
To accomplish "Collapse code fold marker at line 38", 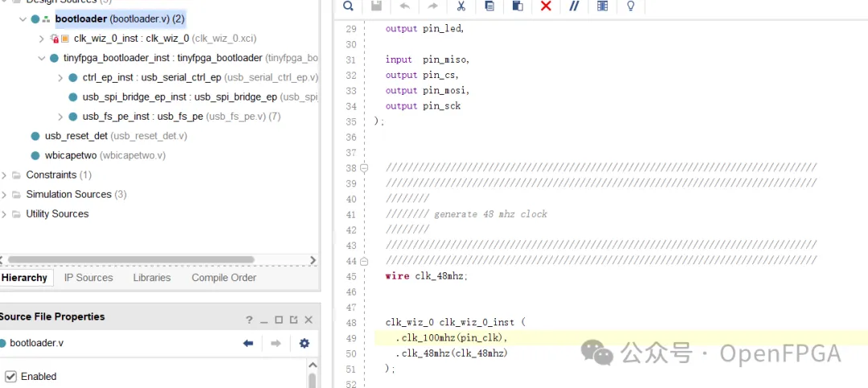I will 364,168.
